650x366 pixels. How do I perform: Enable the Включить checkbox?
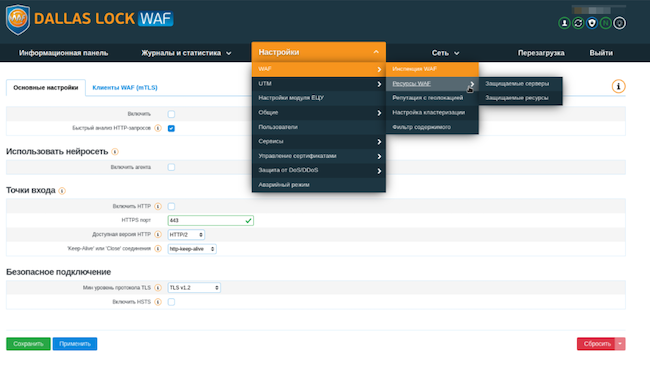pos(171,114)
